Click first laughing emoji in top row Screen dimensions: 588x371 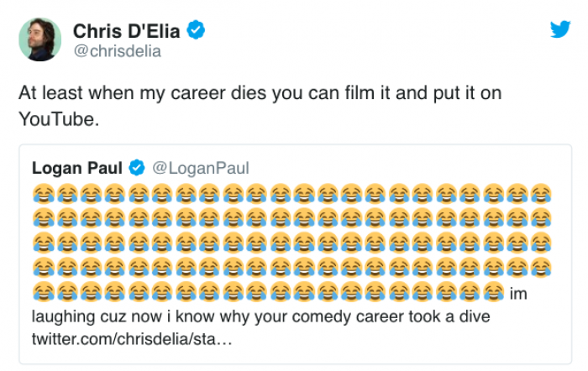(x=43, y=193)
